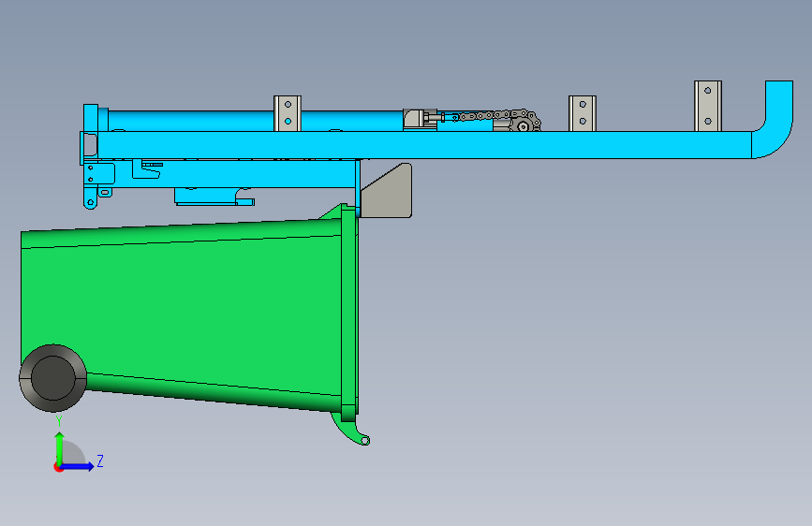The image size is (812, 526).
Task: Click the dark gray bin wheel
Action: [52, 378]
